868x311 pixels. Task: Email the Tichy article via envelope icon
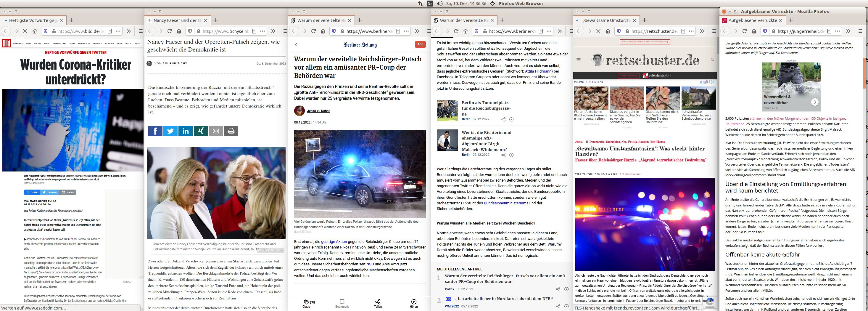216,131
